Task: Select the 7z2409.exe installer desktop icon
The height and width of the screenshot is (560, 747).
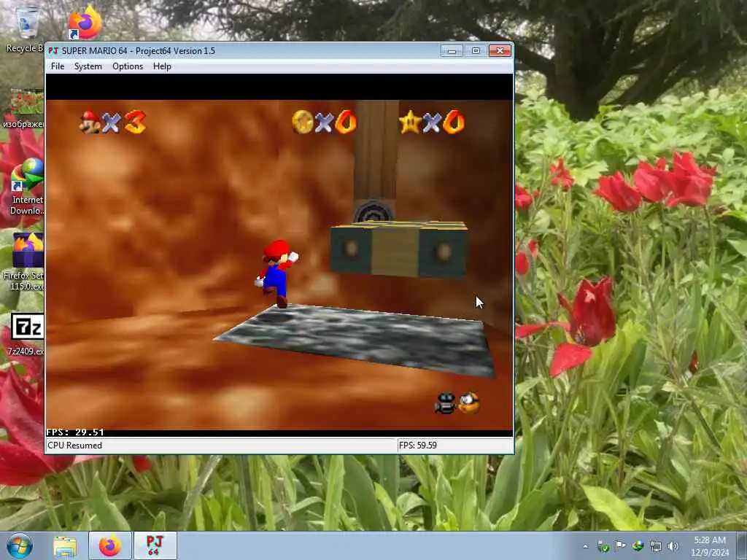Action: pos(27,334)
